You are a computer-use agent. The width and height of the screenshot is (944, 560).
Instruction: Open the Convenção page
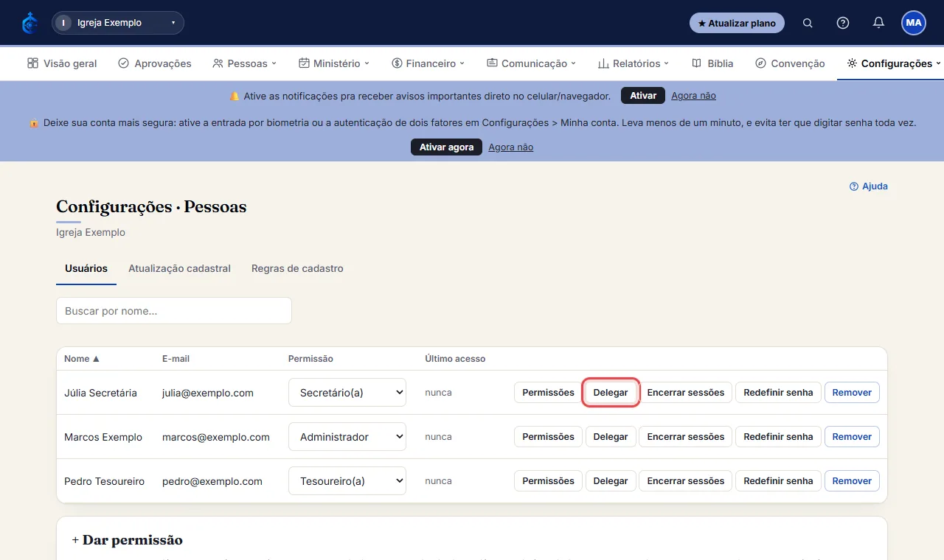(790, 63)
